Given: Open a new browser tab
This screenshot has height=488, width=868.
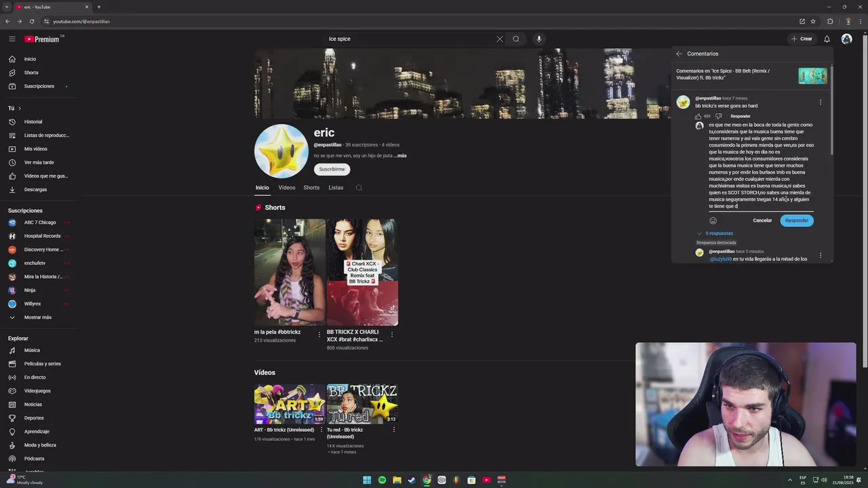Looking at the screenshot, I should (x=99, y=7).
